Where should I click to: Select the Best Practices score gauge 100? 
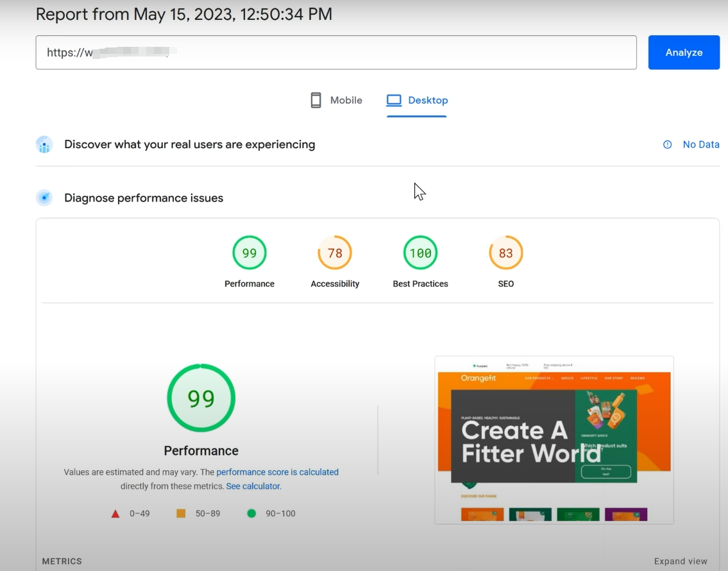pos(420,253)
